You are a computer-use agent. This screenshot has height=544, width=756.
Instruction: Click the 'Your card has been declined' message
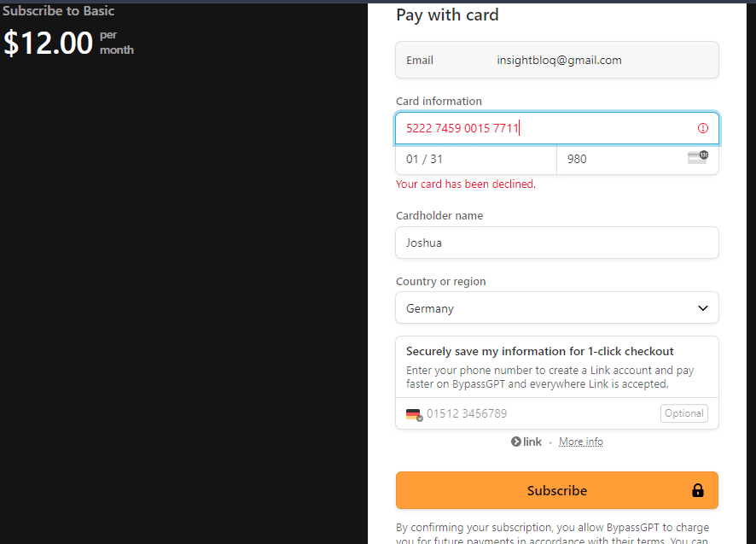(x=466, y=184)
